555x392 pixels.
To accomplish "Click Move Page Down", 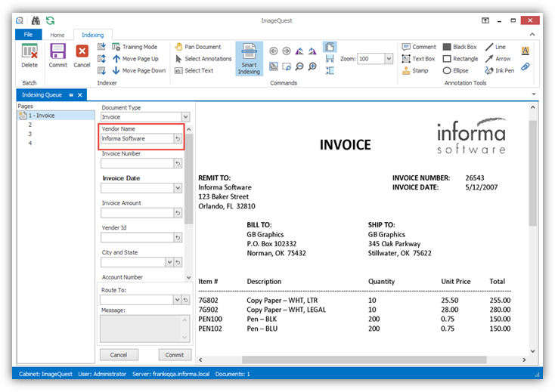I will point(139,71).
